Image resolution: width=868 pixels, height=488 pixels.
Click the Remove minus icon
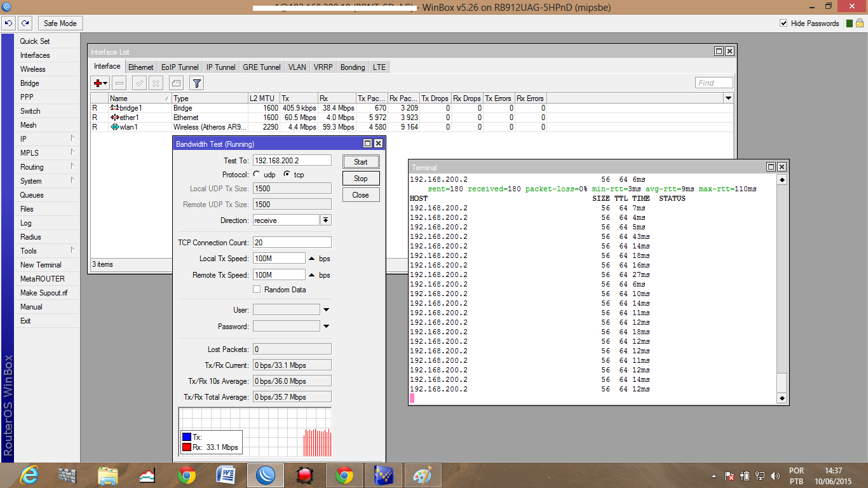pos(119,83)
